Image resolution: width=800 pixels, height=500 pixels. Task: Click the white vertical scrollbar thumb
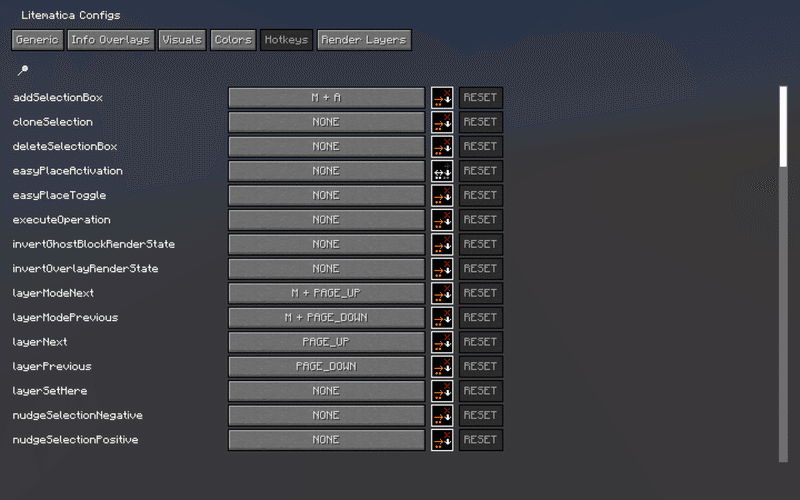coord(783,127)
